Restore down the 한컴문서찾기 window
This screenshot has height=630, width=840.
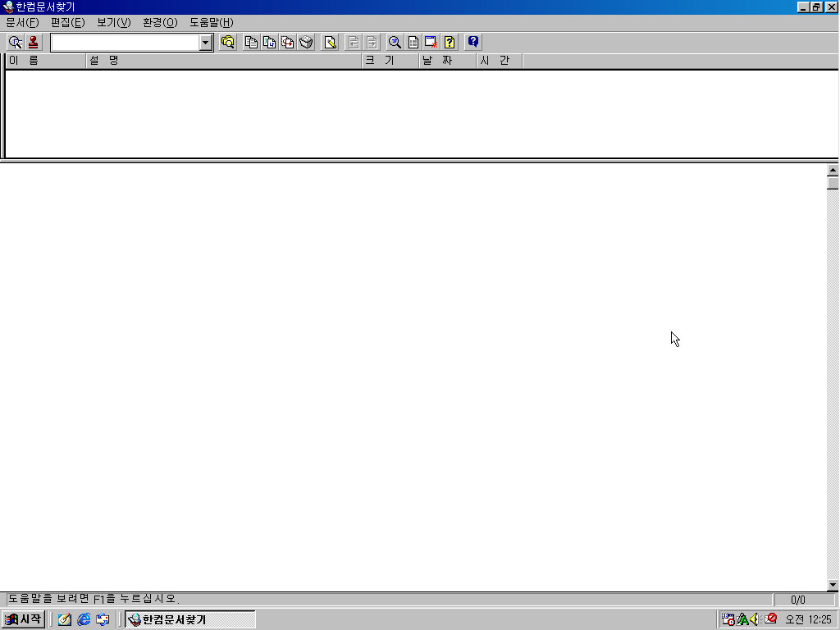click(x=815, y=7)
